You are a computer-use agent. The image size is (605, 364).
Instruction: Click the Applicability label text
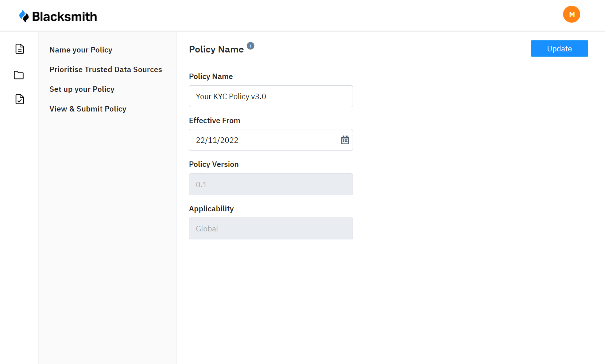211,209
